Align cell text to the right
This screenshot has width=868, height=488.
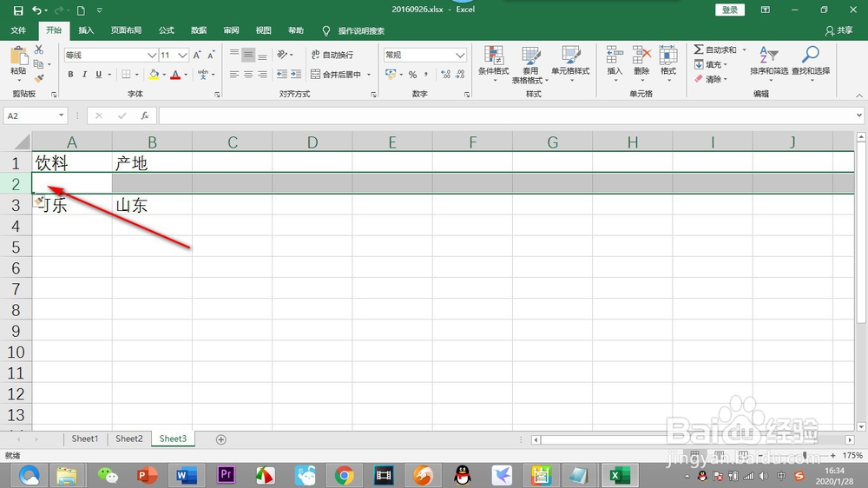[x=262, y=74]
